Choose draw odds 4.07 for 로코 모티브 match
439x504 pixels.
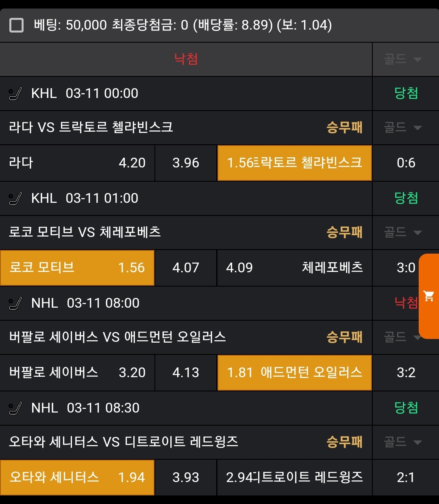click(186, 268)
